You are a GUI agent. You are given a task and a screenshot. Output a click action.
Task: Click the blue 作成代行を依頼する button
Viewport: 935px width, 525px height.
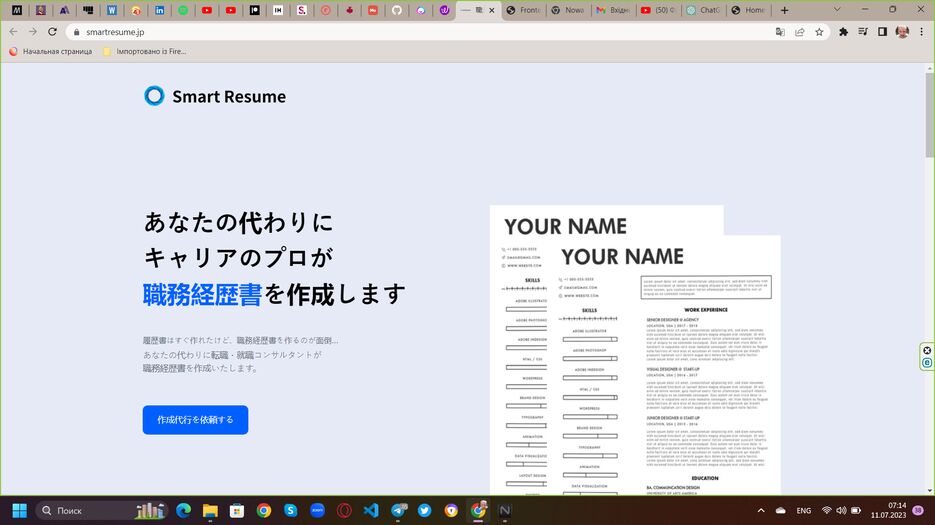pos(195,420)
